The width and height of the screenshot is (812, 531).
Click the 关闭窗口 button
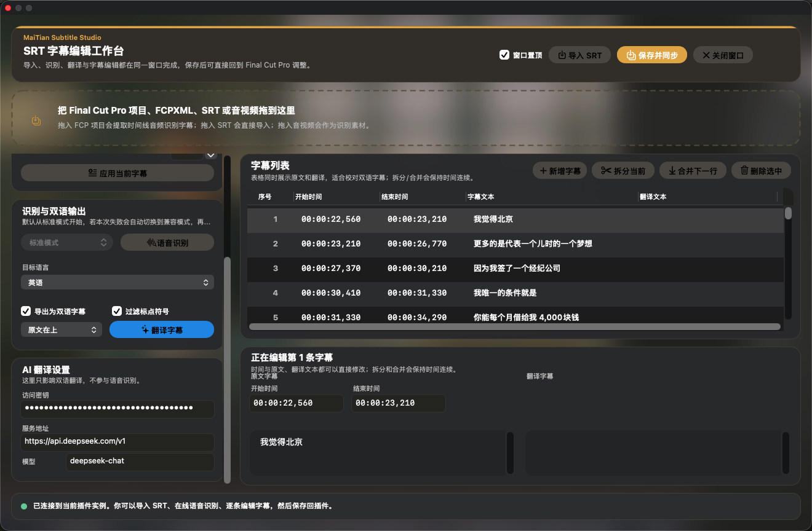click(723, 55)
